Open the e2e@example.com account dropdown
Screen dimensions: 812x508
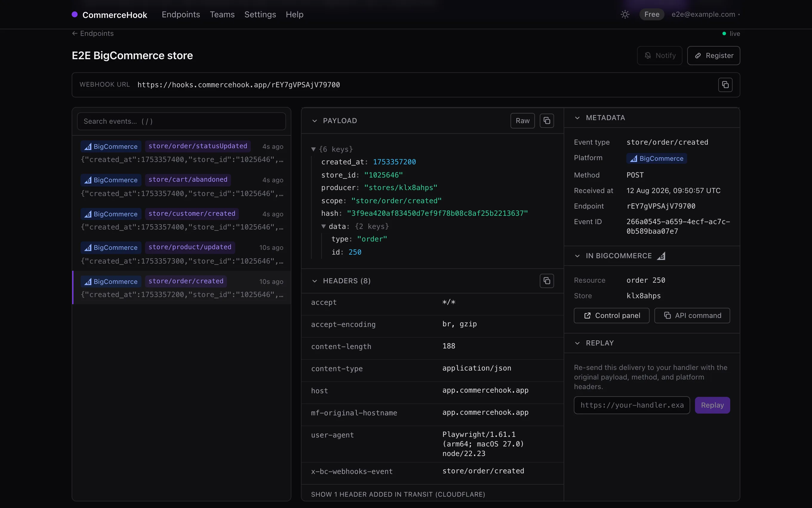click(706, 14)
